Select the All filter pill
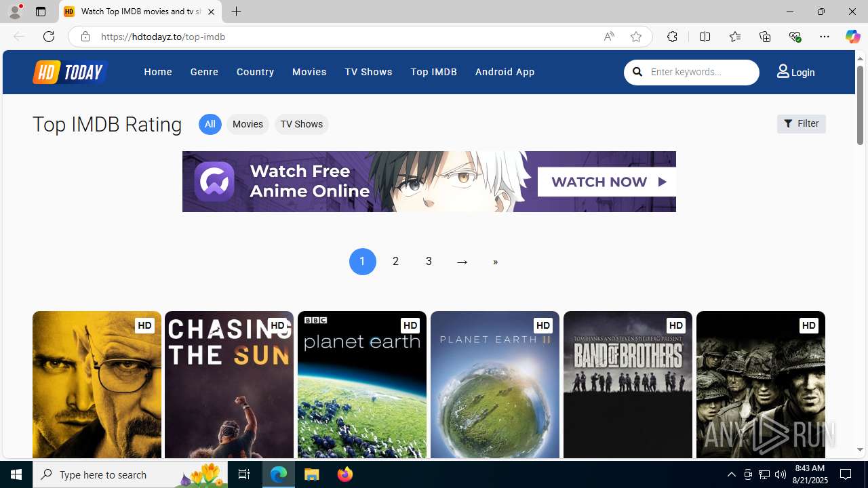This screenshot has width=868, height=488. tap(210, 124)
